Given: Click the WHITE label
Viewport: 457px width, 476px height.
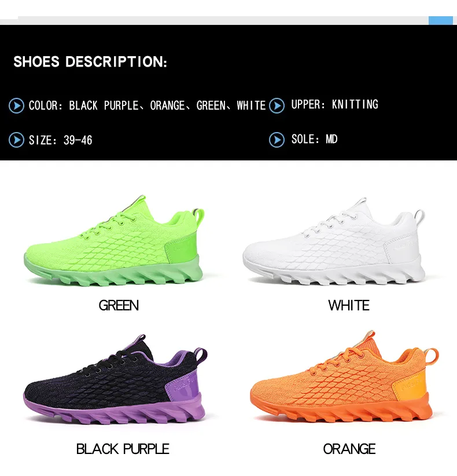Looking at the screenshot, I should pyautogui.click(x=349, y=305).
